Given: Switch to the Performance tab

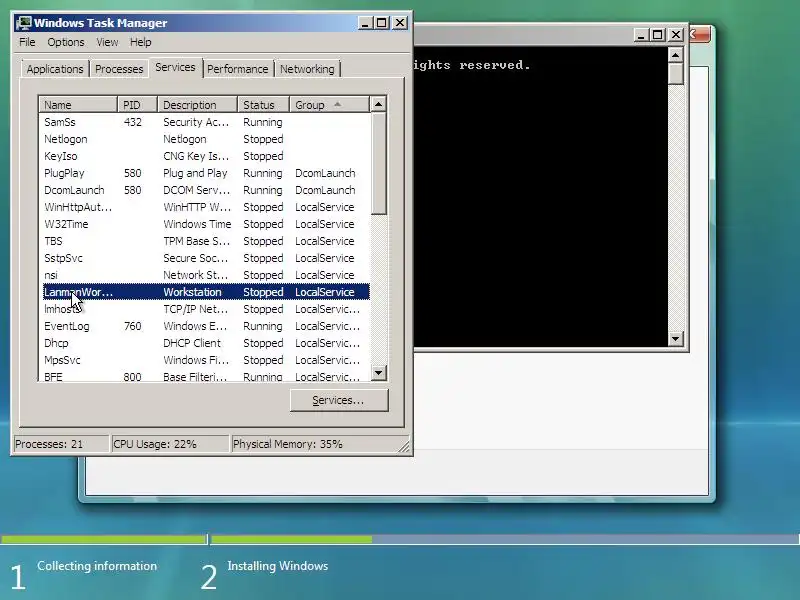Looking at the screenshot, I should click(237, 69).
